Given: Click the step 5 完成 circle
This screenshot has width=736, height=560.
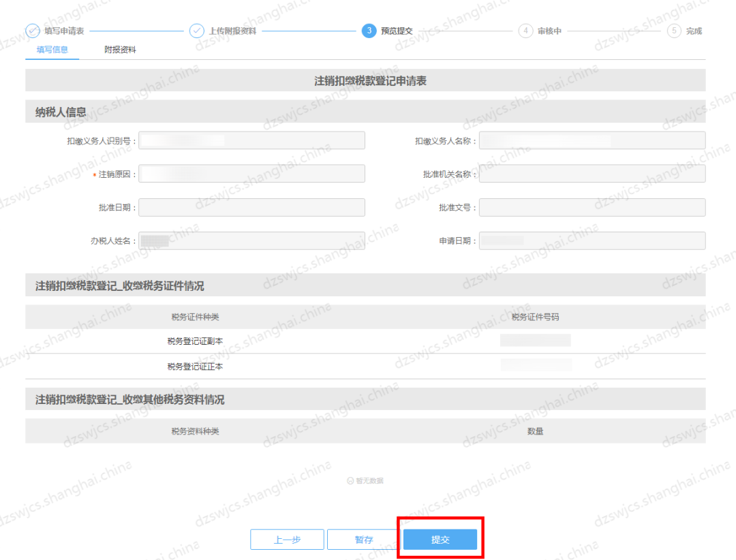Looking at the screenshot, I should pos(674,31).
